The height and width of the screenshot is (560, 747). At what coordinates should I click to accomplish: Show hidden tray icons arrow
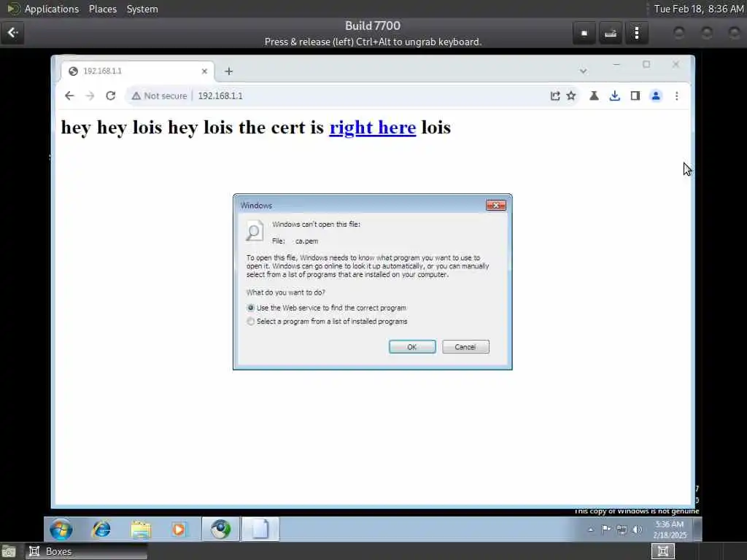[x=591, y=529]
